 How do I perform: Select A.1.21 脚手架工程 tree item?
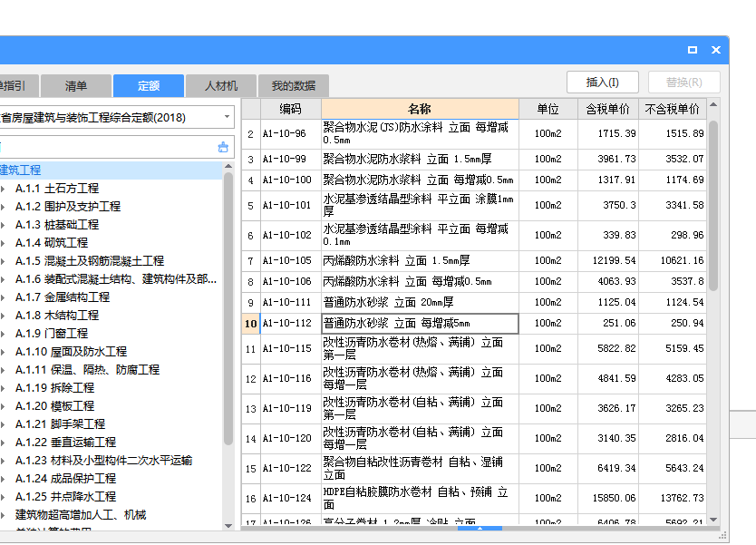pos(60,424)
